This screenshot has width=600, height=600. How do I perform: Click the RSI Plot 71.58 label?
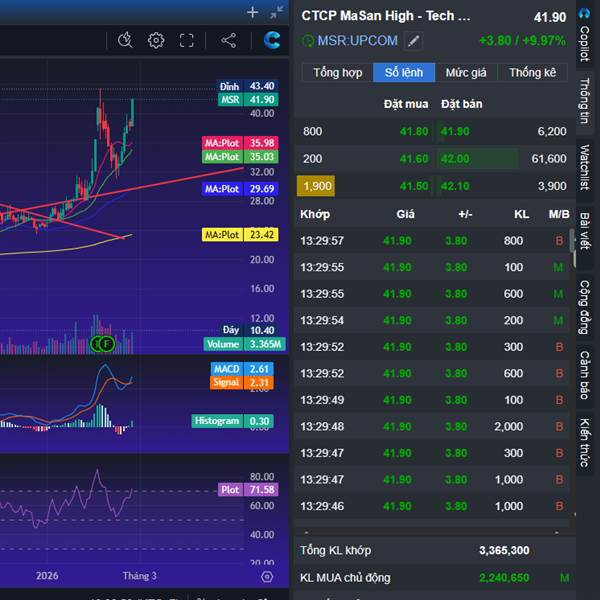[248, 490]
